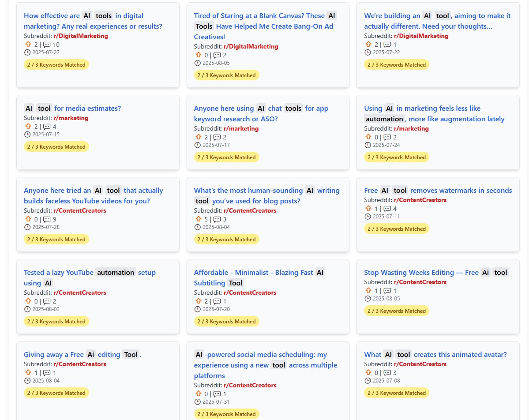Click the clock icon next to 2025-08-02
The height and width of the screenshot is (420, 529).
pyautogui.click(x=27, y=309)
